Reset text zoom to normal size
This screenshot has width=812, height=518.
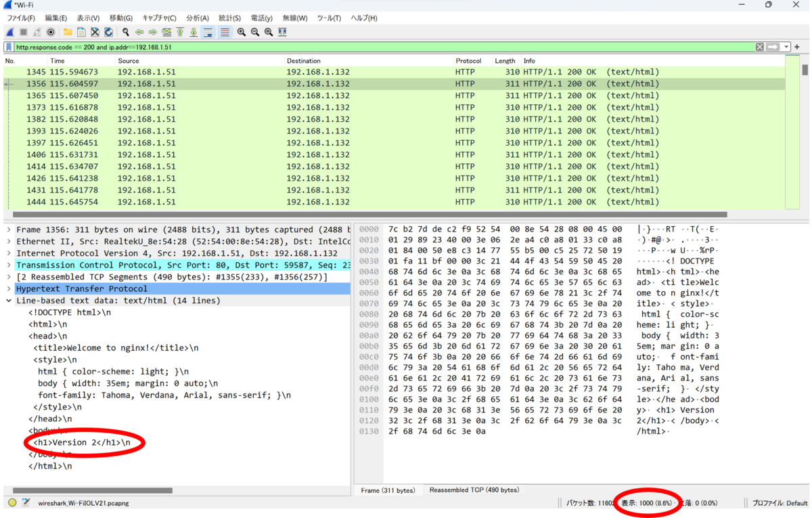click(x=269, y=32)
